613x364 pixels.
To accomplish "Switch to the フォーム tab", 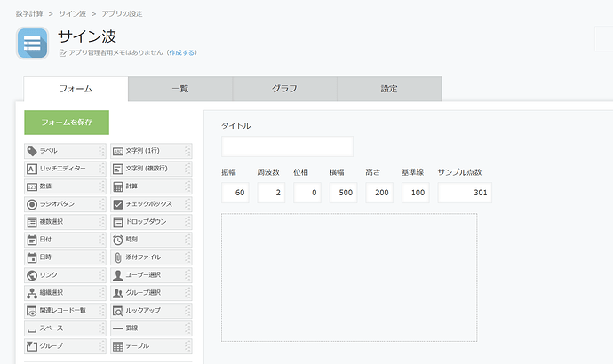I will tap(76, 89).
